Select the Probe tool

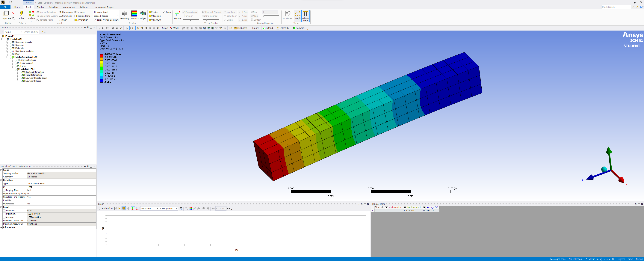[x=153, y=12]
